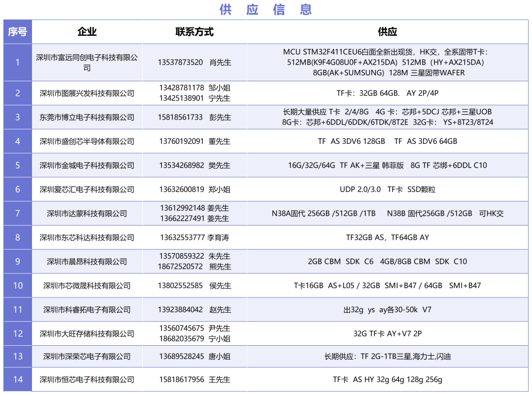The height and width of the screenshot is (395, 532).
Task: Select company 深圳市图展兴发科技有限公司
Action: 87,93
